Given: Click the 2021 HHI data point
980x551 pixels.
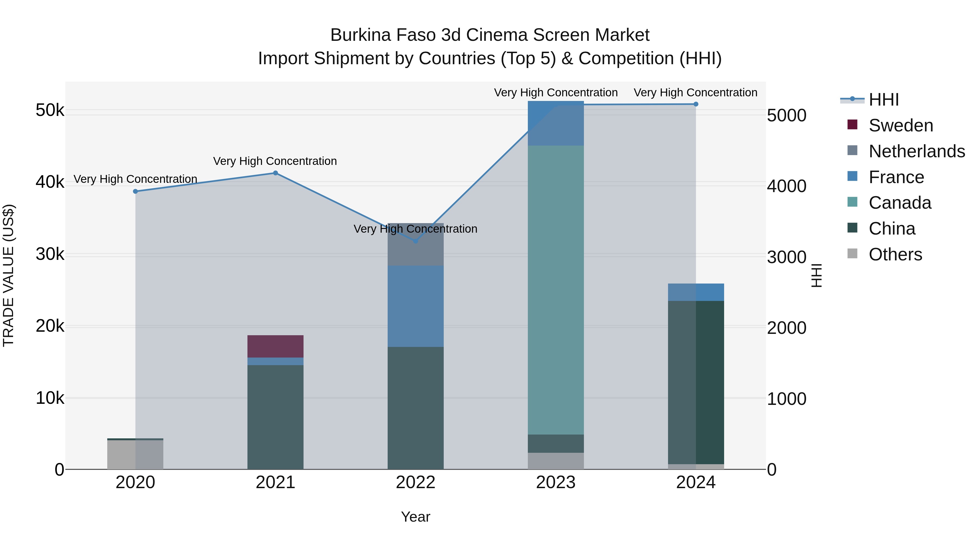Looking at the screenshot, I should tap(275, 173).
